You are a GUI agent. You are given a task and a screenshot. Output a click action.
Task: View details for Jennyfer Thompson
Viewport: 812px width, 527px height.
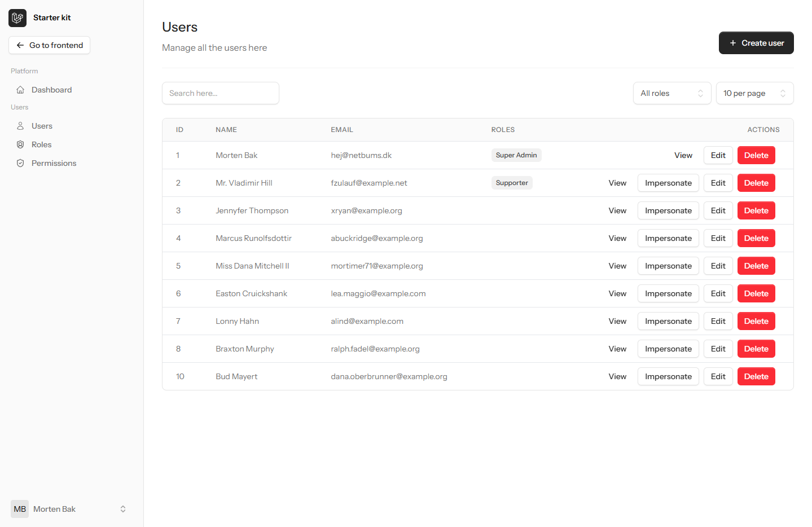pos(617,210)
